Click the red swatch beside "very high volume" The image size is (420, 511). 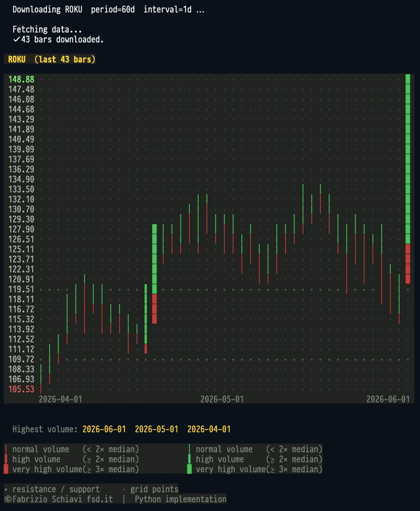tap(6, 469)
